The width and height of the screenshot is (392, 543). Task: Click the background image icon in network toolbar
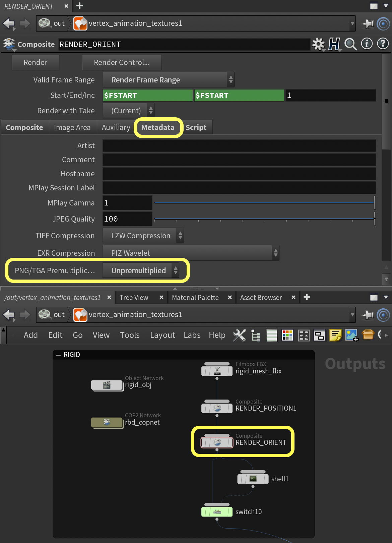[x=352, y=335]
